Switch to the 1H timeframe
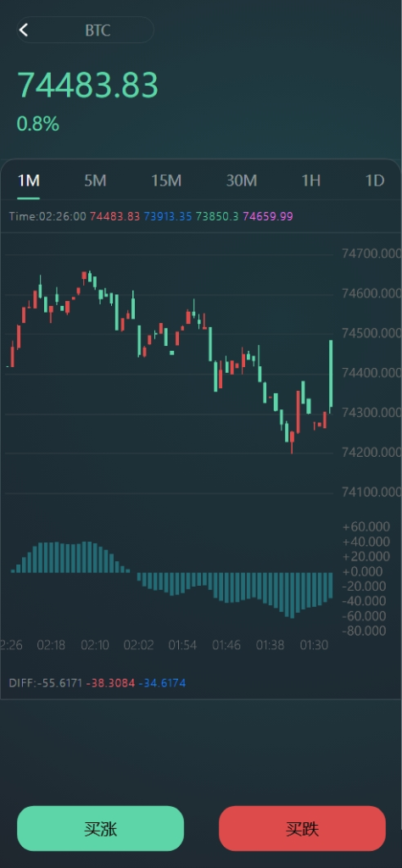Screen dimensions: 402x868 (311, 181)
